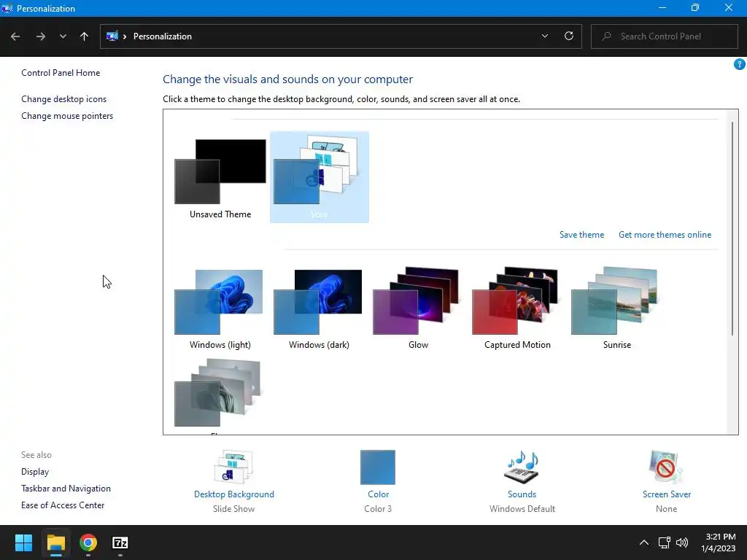Click the forward navigation arrow
Screen dimensions: 747x560
pyautogui.click(x=41, y=36)
